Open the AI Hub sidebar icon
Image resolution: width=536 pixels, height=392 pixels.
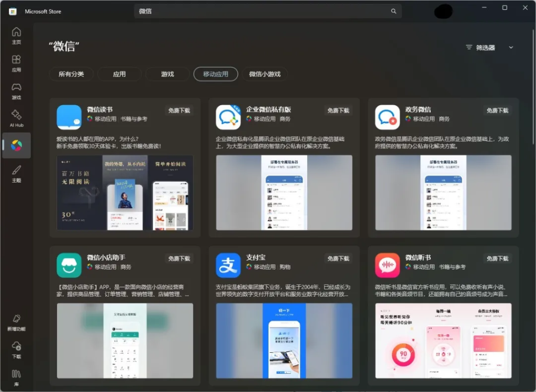(x=16, y=118)
